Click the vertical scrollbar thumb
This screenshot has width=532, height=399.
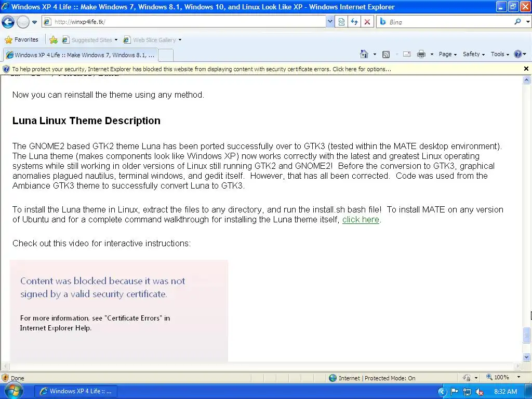[527, 335]
